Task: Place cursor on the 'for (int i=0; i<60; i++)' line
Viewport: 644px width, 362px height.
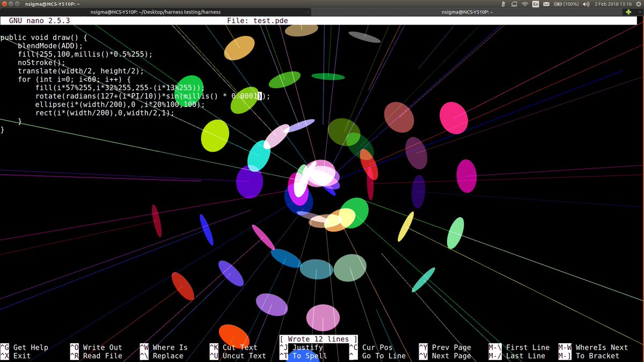Action: tap(75, 79)
